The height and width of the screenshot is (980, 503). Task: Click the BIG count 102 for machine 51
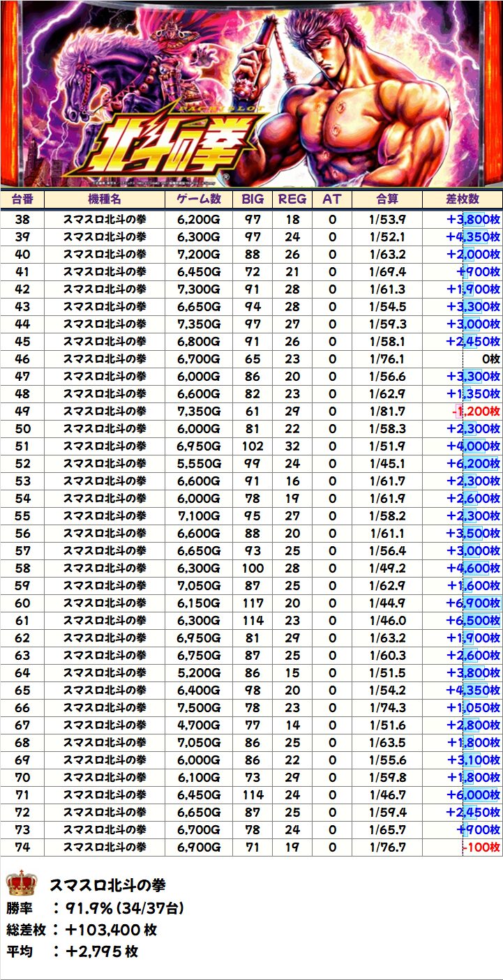253,446
